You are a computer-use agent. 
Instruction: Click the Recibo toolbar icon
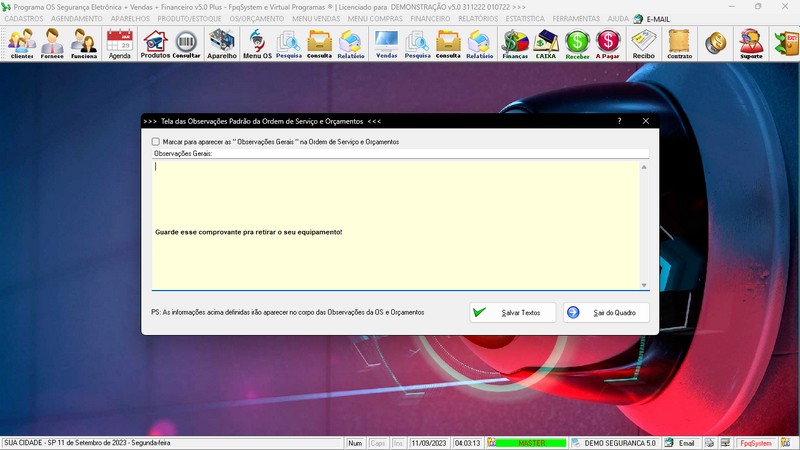pyautogui.click(x=643, y=43)
